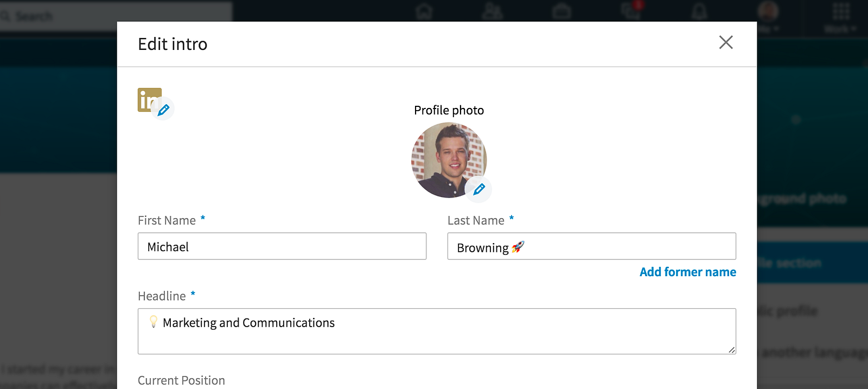Open the Messaging icon with red badge
This screenshot has height=389, width=868.
[x=631, y=11]
